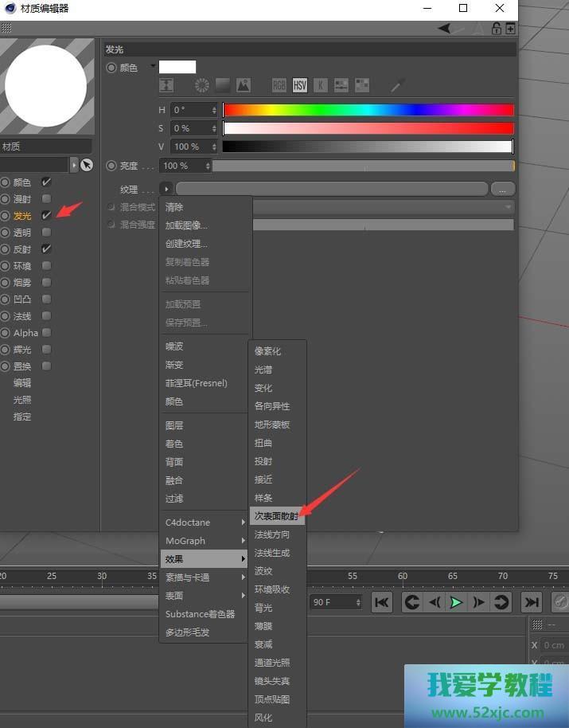Expand the 表面 submenu
This screenshot has height=728, width=569.
pos(205,596)
